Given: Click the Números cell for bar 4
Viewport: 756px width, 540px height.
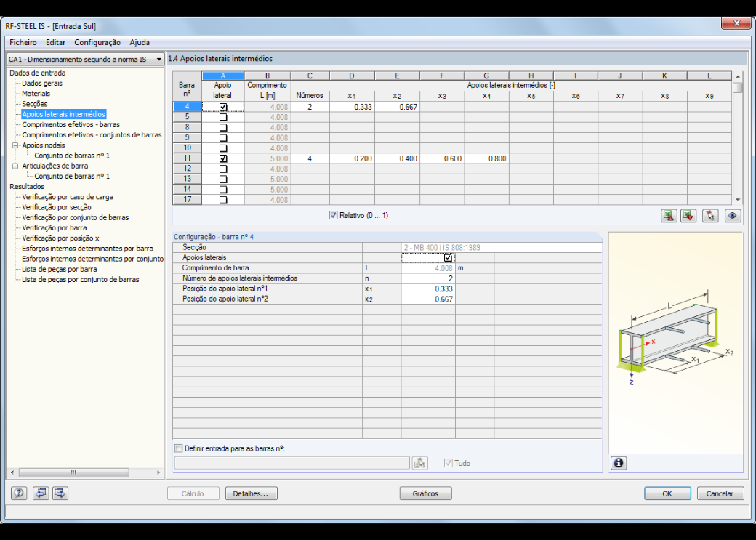Looking at the screenshot, I should tap(310, 107).
